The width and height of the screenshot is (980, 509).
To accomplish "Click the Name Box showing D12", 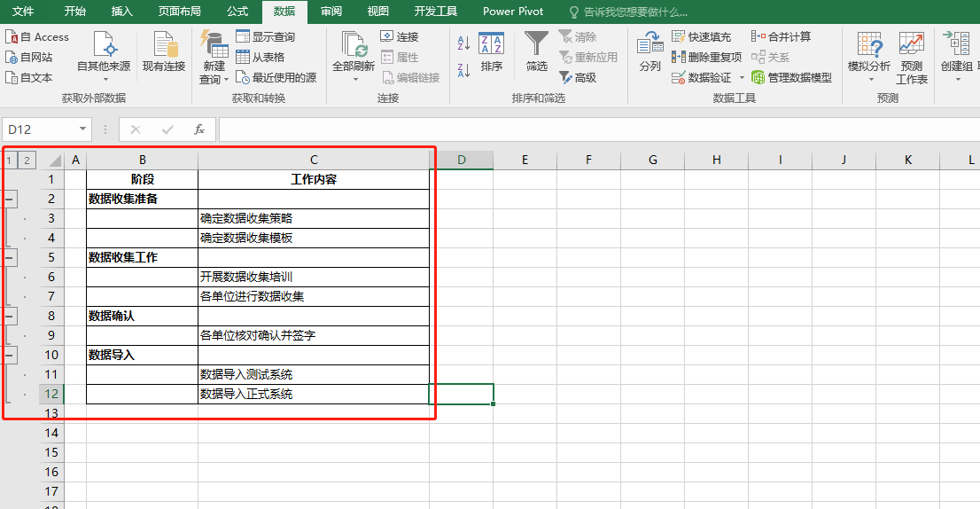I will [x=41, y=129].
